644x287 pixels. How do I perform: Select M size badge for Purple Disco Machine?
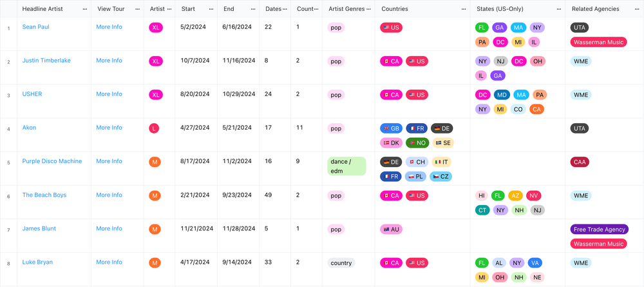(x=155, y=162)
